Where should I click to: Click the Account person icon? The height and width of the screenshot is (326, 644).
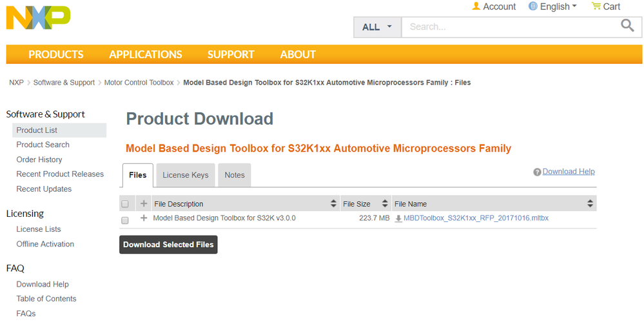pyautogui.click(x=476, y=6)
